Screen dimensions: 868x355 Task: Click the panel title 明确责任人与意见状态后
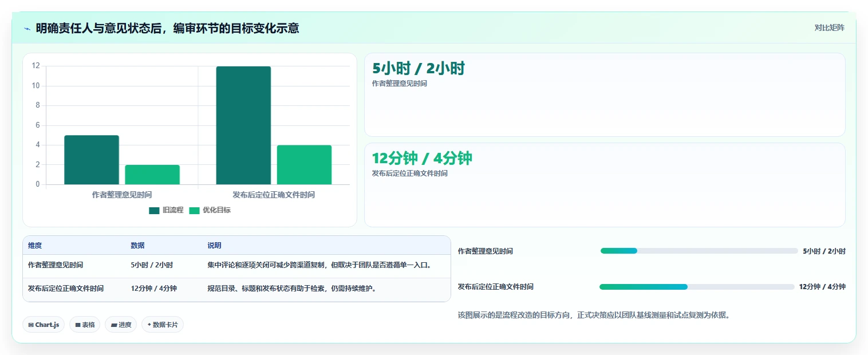pos(167,28)
